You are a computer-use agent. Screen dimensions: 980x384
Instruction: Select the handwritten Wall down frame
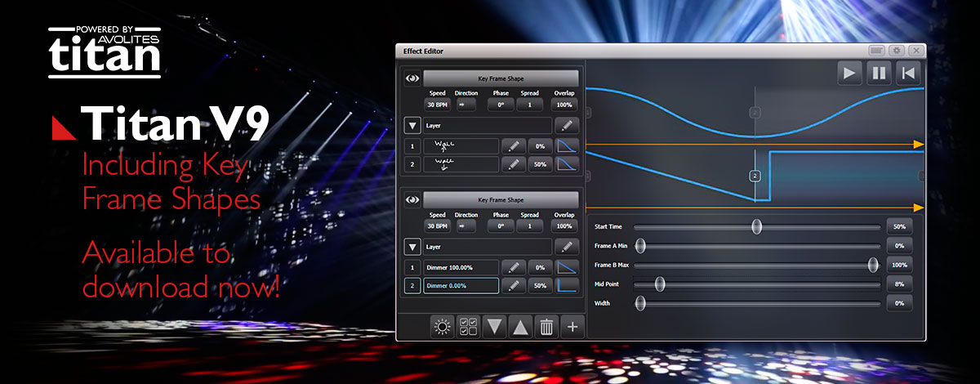click(x=461, y=164)
